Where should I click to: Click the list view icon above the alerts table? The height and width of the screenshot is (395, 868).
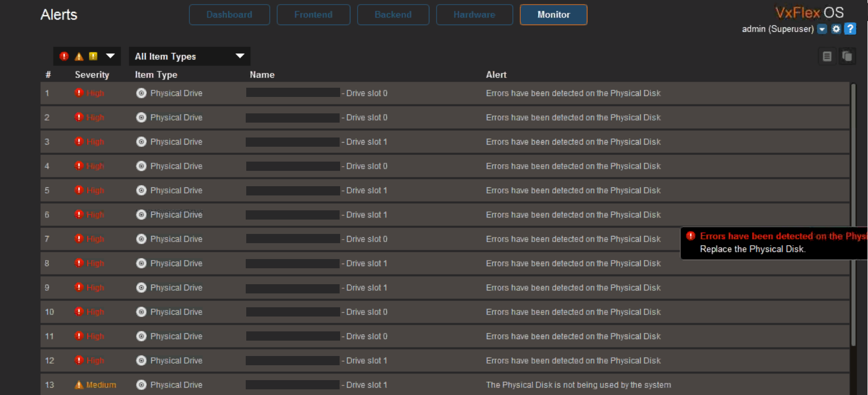pos(827,56)
